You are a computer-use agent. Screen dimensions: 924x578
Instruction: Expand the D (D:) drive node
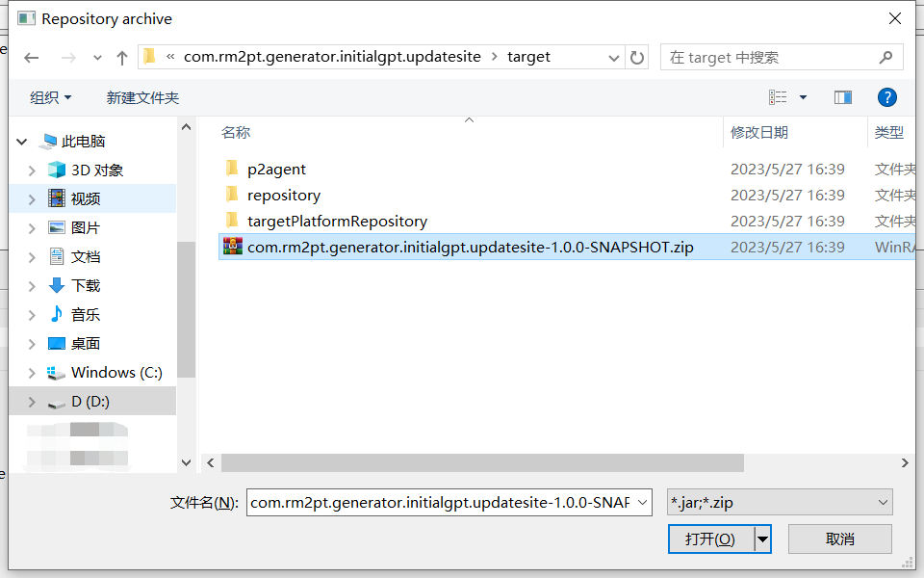[x=32, y=402]
